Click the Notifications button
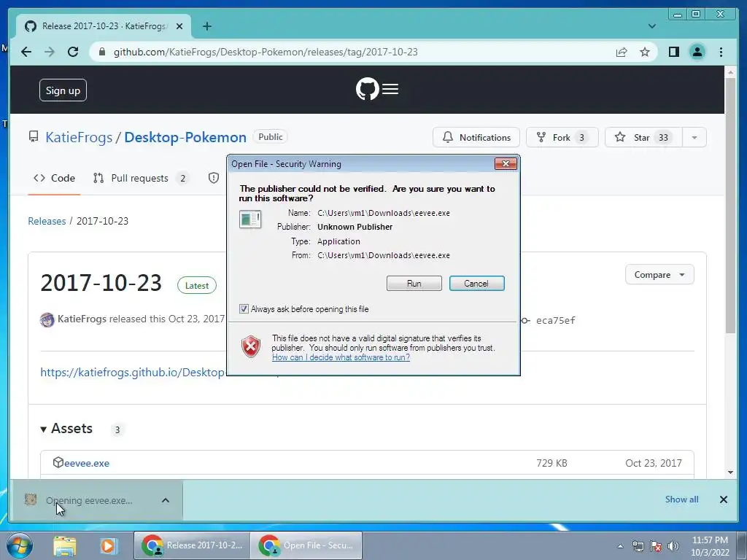 point(476,137)
